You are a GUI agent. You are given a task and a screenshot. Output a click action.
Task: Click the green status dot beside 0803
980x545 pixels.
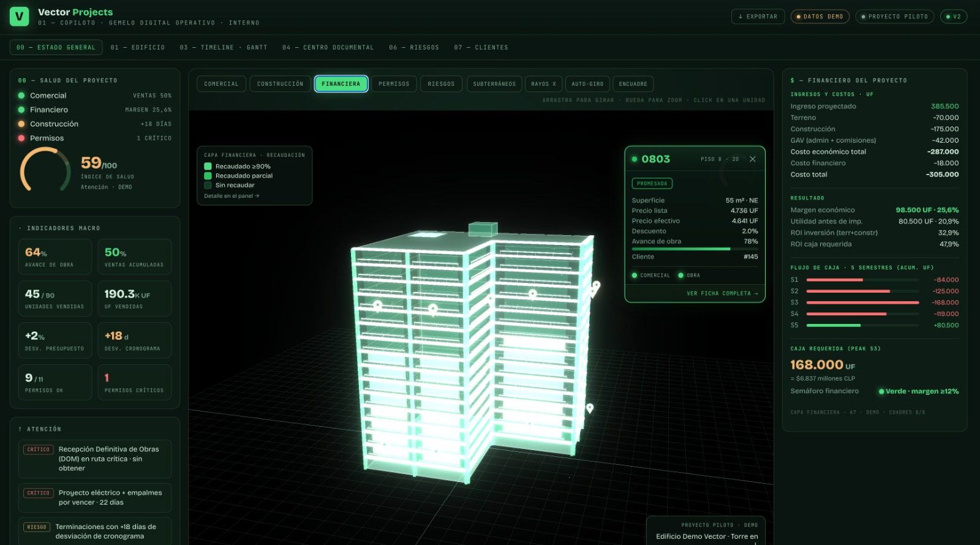pyautogui.click(x=635, y=159)
